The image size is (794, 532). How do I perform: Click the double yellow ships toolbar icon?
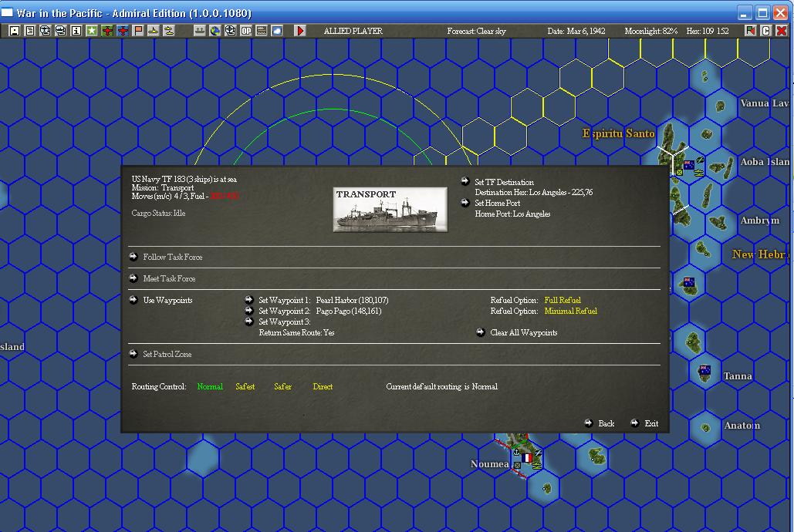tap(169, 31)
